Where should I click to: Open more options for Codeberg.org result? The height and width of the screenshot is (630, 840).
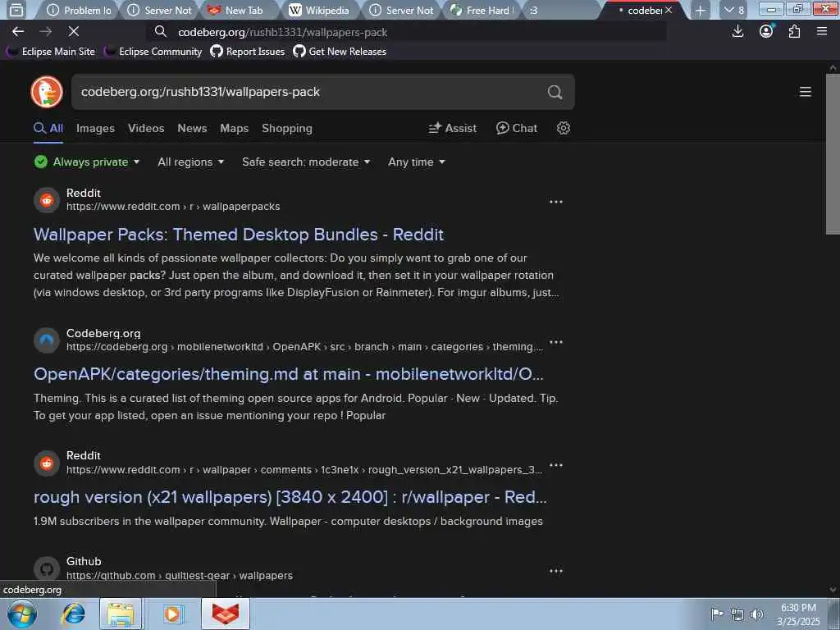(x=556, y=342)
